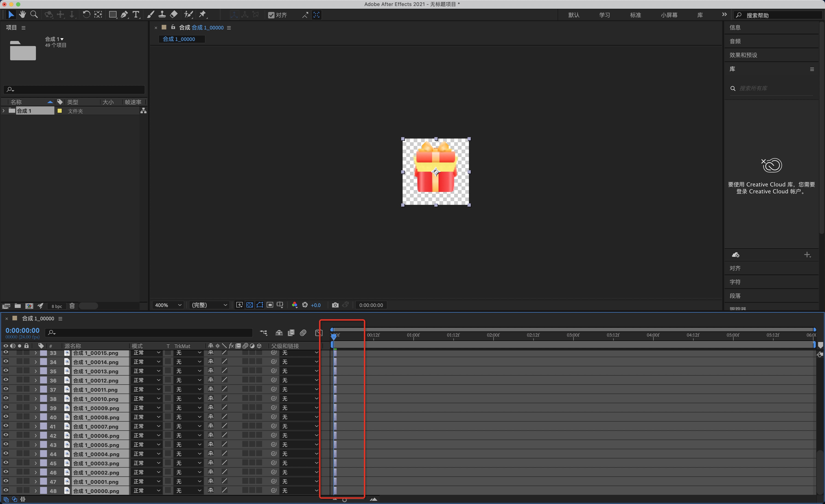Viewport: 825px width, 504px height.
Task: Open the 效果和预设 panel
Action: [743, 55]
